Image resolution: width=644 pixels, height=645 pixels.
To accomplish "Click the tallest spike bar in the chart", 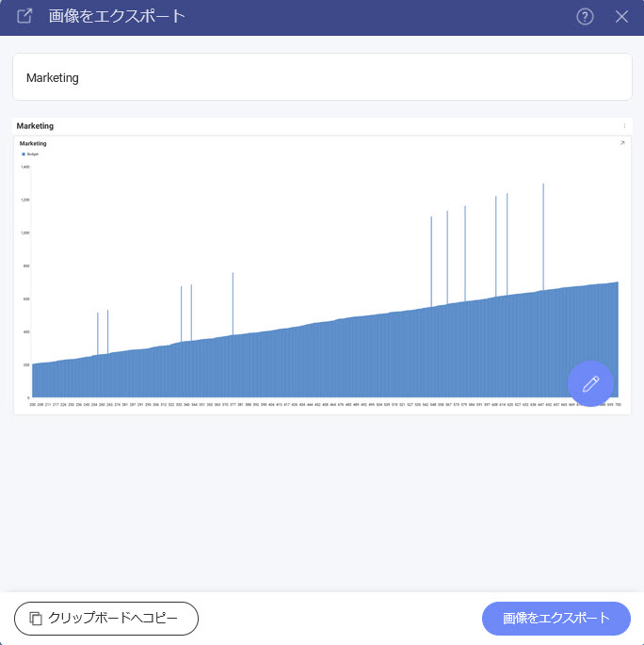I will pos(543,235).
